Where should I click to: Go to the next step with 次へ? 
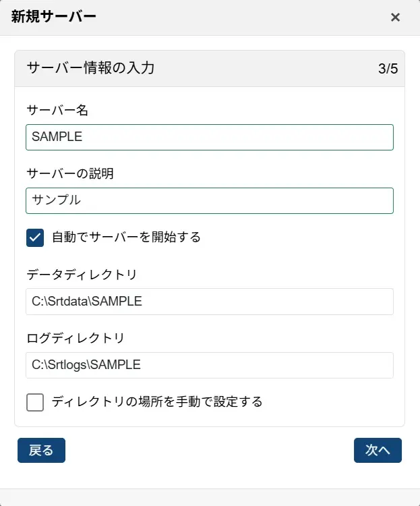pos(378,451)
